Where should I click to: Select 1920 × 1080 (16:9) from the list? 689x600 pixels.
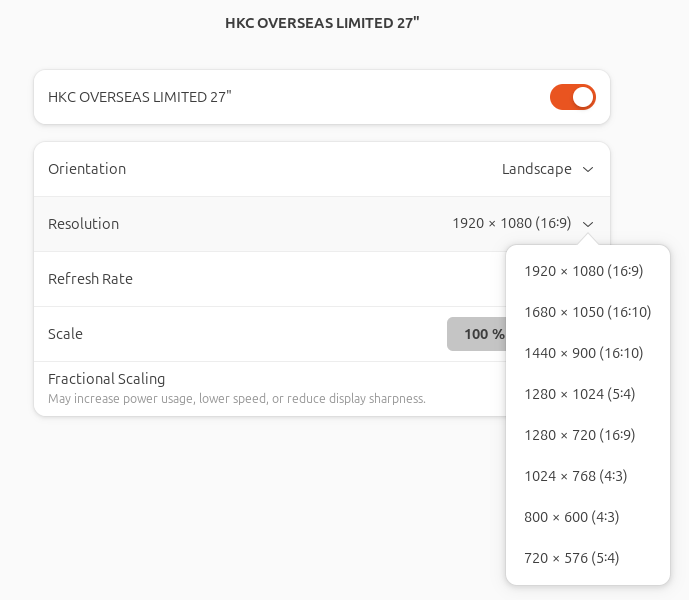583,271
